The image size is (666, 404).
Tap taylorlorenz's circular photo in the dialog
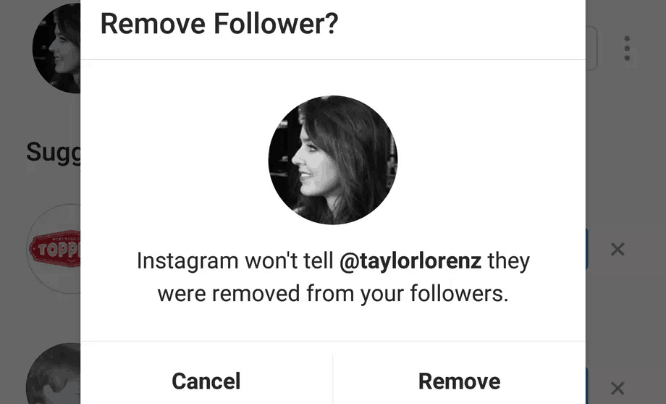point(332,160)
